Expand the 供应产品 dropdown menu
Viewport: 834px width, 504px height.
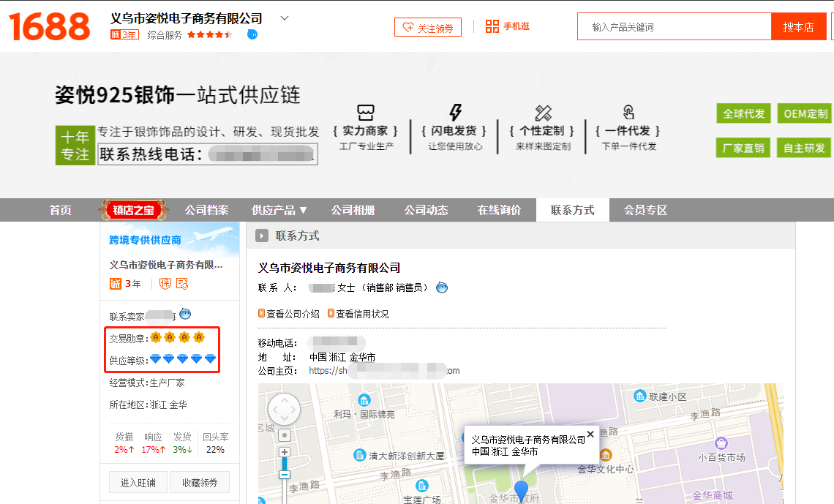pyautogui.click(x=279, y=210)
